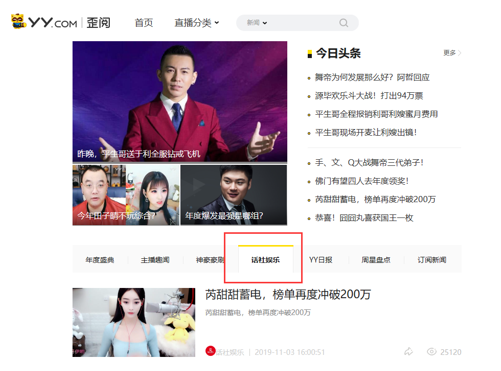501x371 pixels.
Task: Click inside the search input field
Action: [302, 23]
